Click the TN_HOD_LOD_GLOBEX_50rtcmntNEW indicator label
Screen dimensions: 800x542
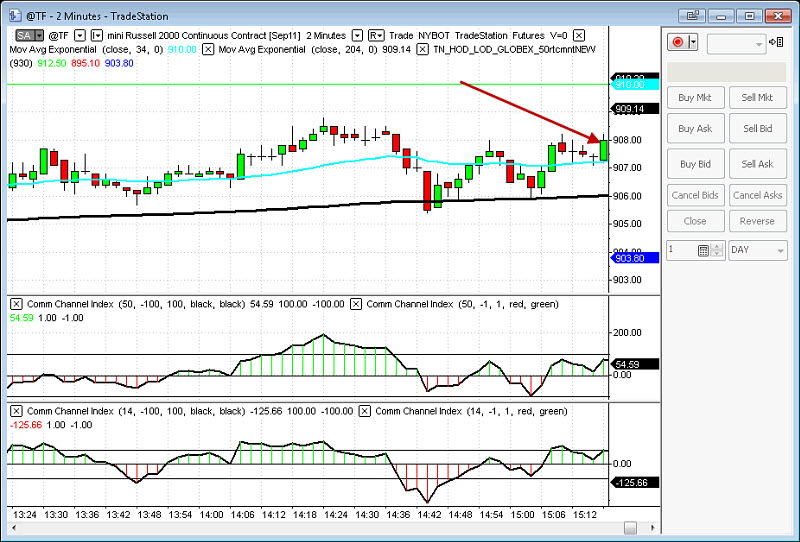tap(514, 50)
